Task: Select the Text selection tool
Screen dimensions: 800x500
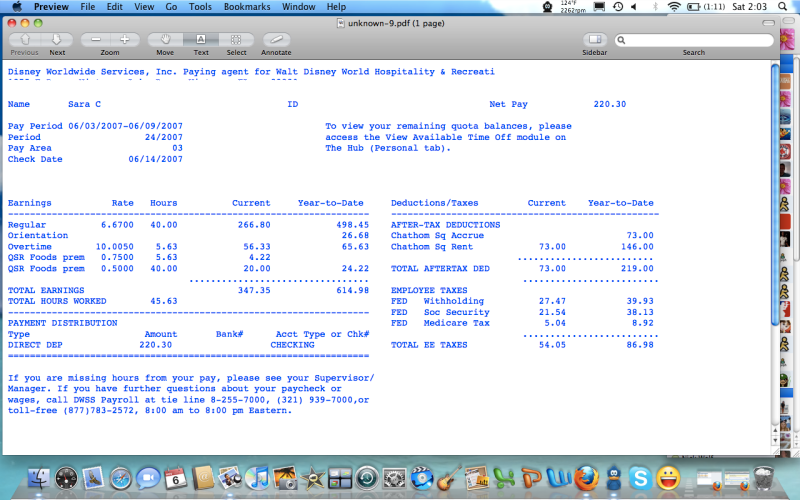Action: click(x=201, y=40)
